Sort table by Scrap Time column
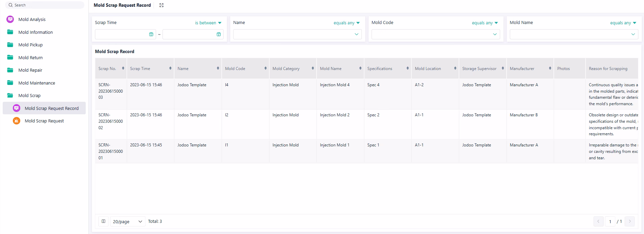 point(170,68)
